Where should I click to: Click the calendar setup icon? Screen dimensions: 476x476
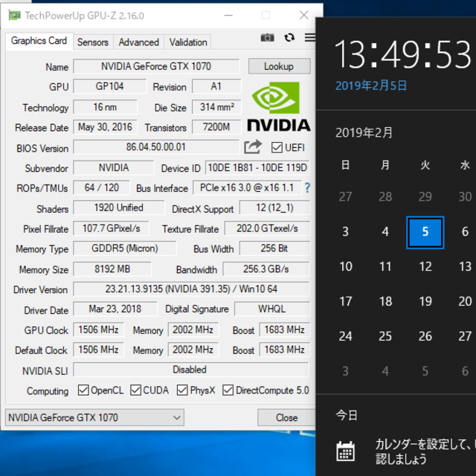point(345,451)
